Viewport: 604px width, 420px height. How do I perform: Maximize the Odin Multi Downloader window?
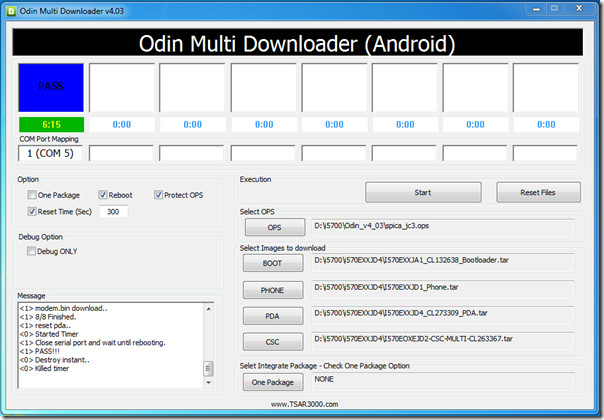pyautogui.click(x=555, y=8)
